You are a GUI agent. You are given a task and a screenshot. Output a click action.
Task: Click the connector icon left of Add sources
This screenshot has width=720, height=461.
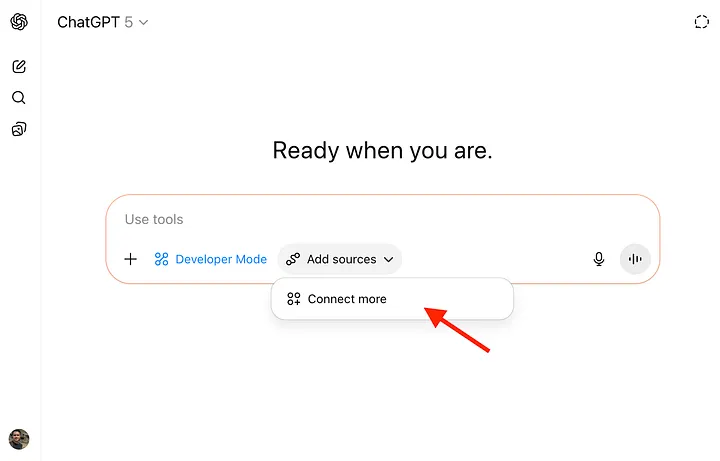coord(293,259)
